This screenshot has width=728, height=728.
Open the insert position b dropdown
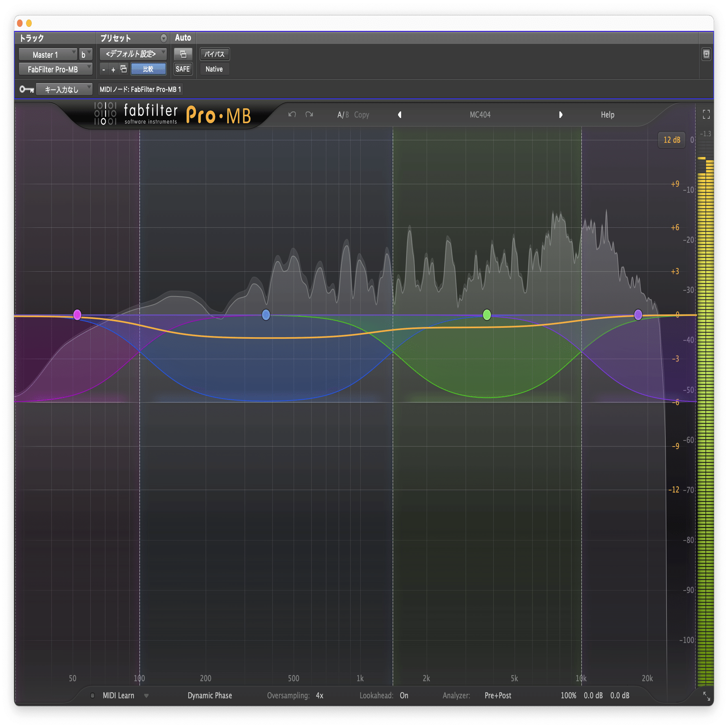click(x=86, y=54)
